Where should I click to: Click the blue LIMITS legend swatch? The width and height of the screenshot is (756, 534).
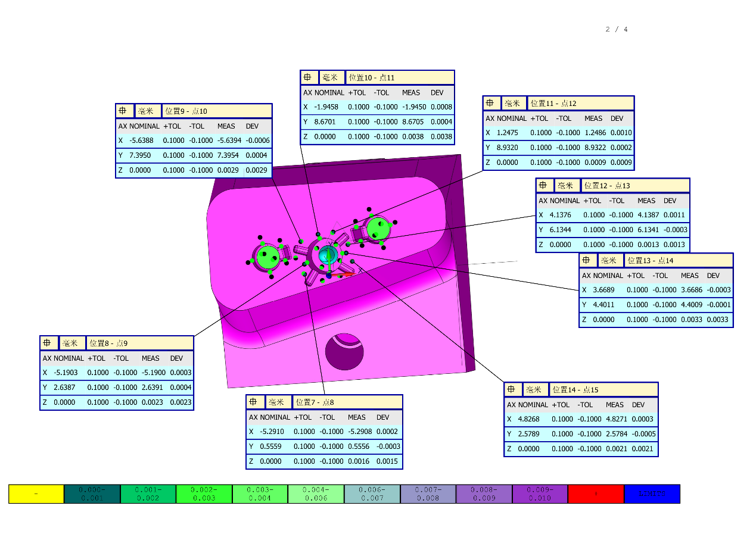coord(652,494)
